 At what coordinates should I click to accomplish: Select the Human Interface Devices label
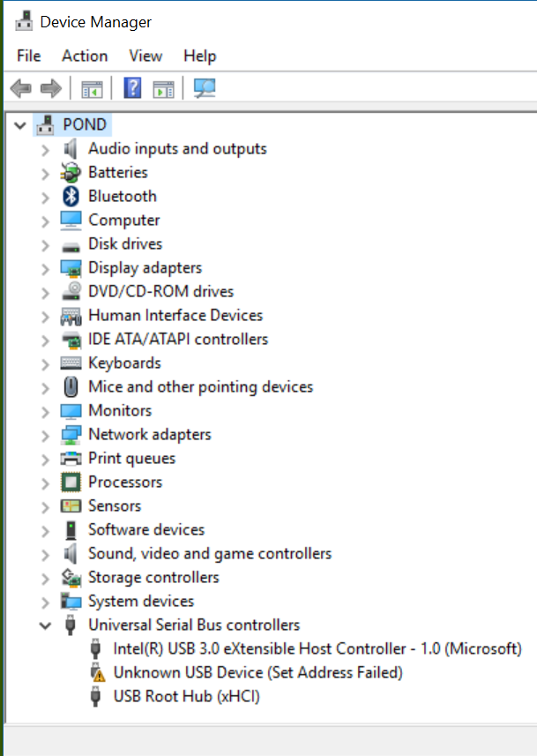point(175,315)
